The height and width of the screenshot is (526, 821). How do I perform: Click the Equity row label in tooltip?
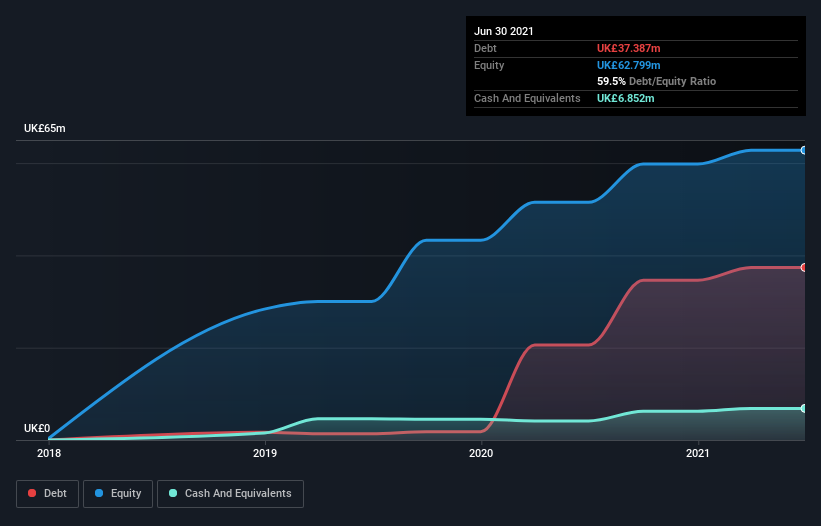tap(489, 65)
